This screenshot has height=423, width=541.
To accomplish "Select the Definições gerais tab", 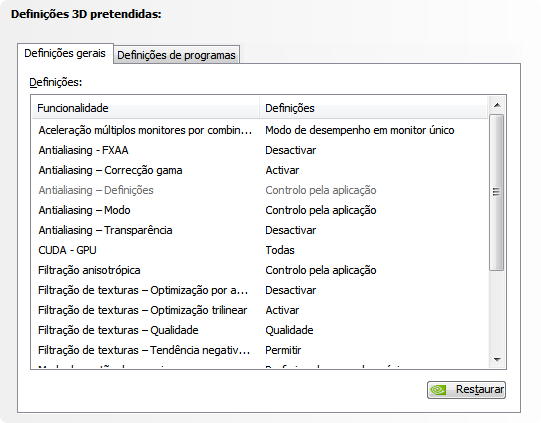I will click(x=65, y=53).
